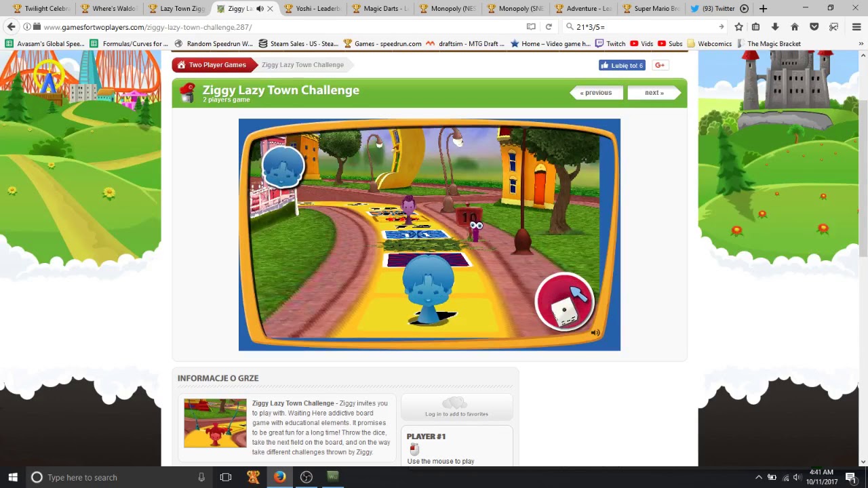Switch to Magic Darts tab
The image size is (868, 488).
tap(380, 9)
